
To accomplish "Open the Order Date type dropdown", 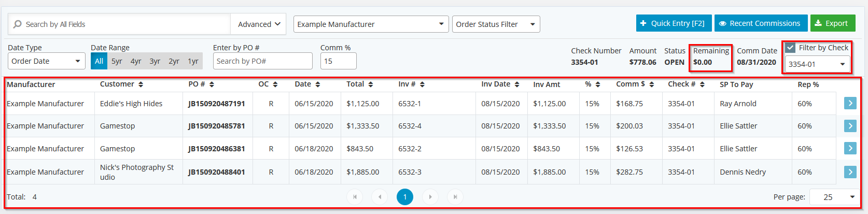I will [x=47, y=61].
